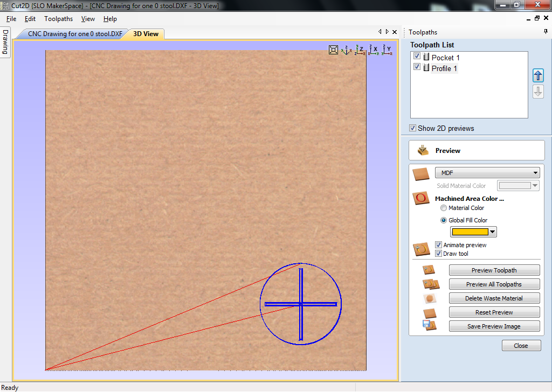The height and width of the screenshot is (392, 552).
Task: Open the Drawing side tab
Action: click(x=5, y=42)
